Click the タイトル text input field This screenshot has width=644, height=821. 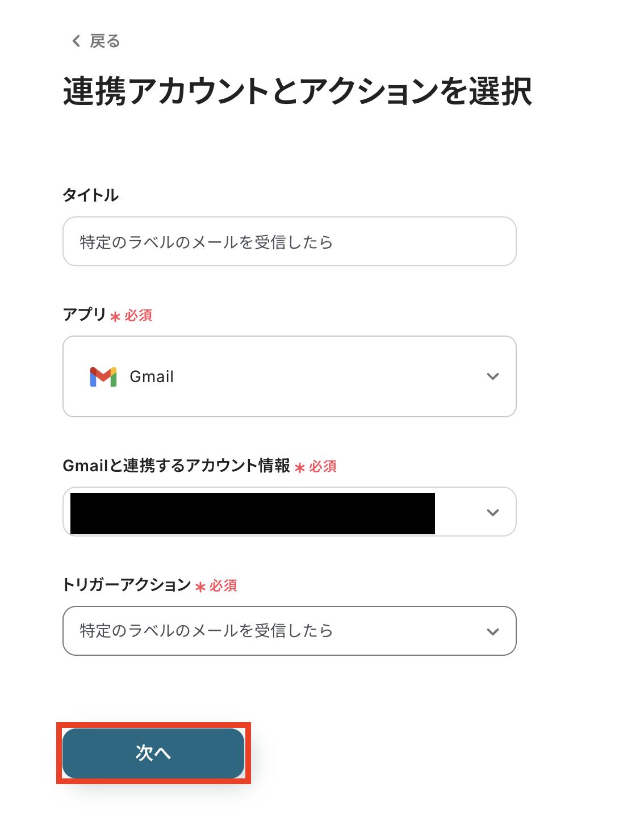tap(289, 241)
